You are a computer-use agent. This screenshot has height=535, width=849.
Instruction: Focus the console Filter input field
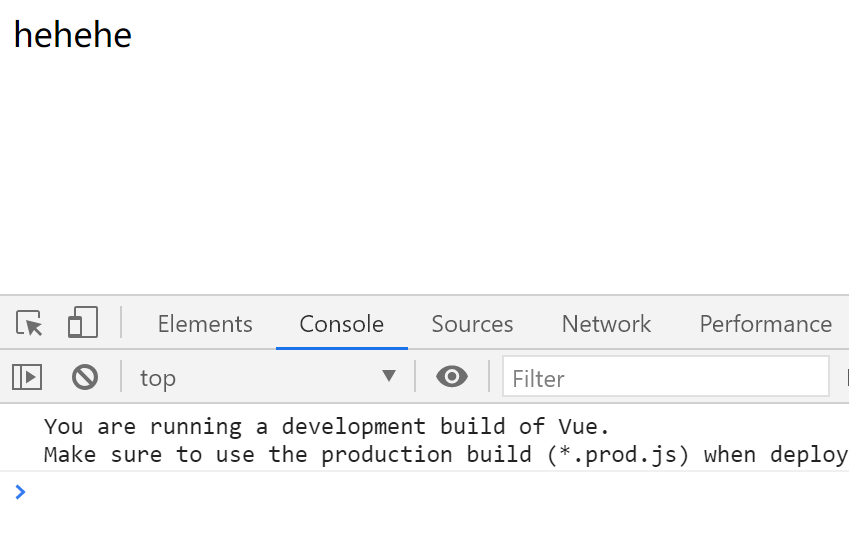click(x=665, y=378)
